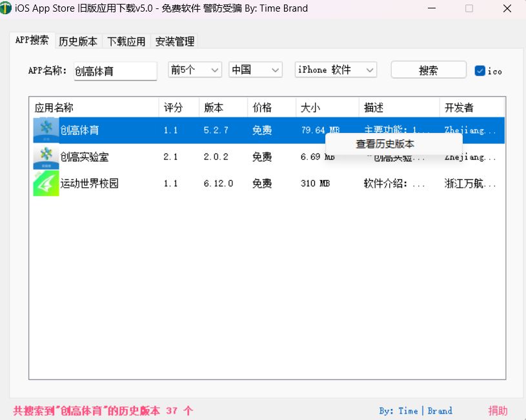This screenshot has height=420, width=526.
Task: Click version 2.0.2 cell
Action: click(x=216, y=157)
